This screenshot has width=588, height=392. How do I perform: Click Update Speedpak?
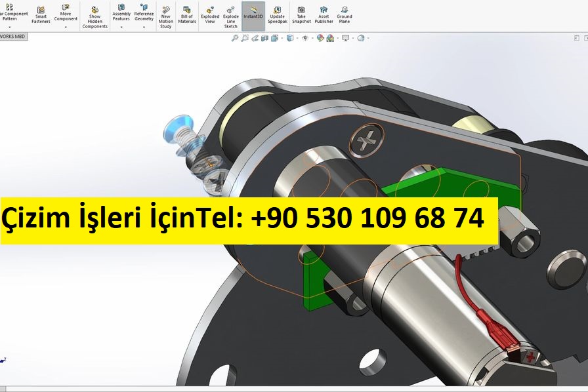(x=277, y=15)
